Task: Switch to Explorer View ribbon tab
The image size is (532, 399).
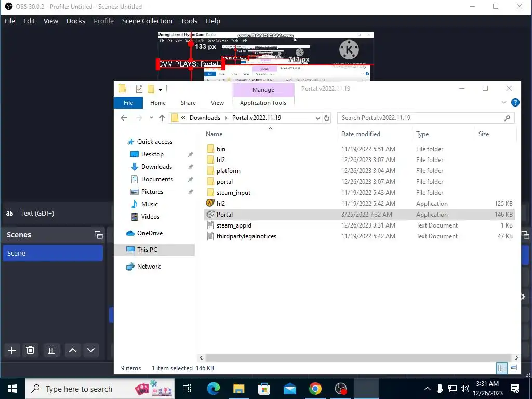Action: tap(217, 103)
